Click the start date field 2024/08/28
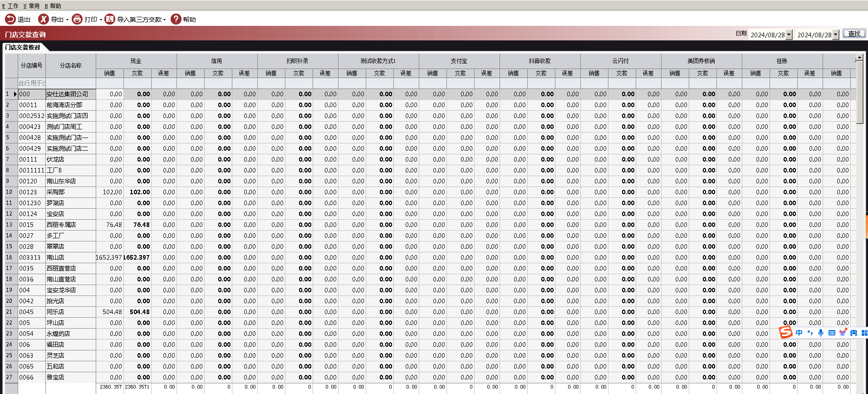Image resolution: width=868 pixels, height=394 pixels. coord(767,34)
